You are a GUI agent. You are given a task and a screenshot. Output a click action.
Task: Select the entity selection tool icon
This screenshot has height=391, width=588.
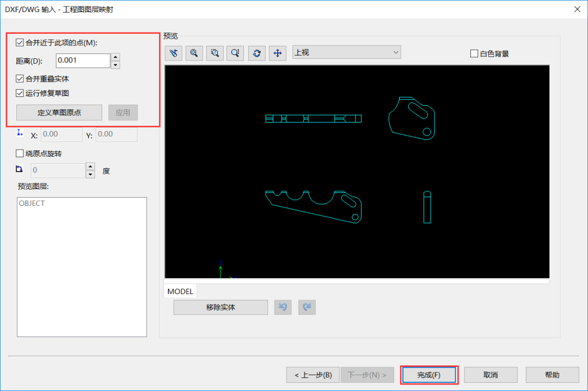174,53
